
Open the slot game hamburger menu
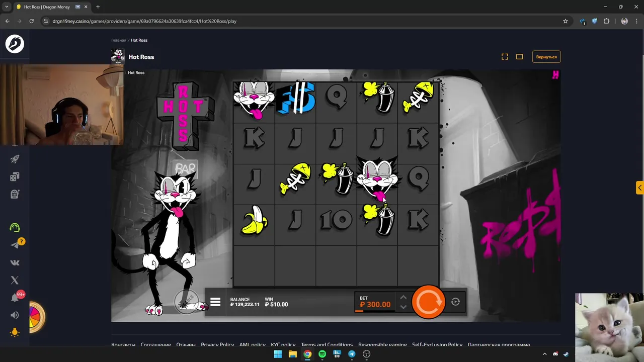point(215,302)
